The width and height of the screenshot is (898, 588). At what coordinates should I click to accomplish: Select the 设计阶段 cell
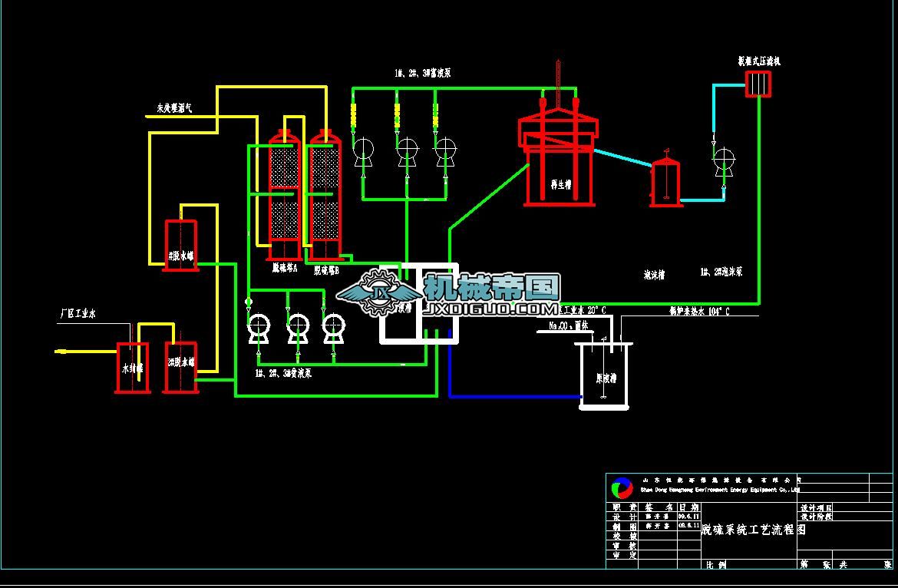(x=816, y=517)
